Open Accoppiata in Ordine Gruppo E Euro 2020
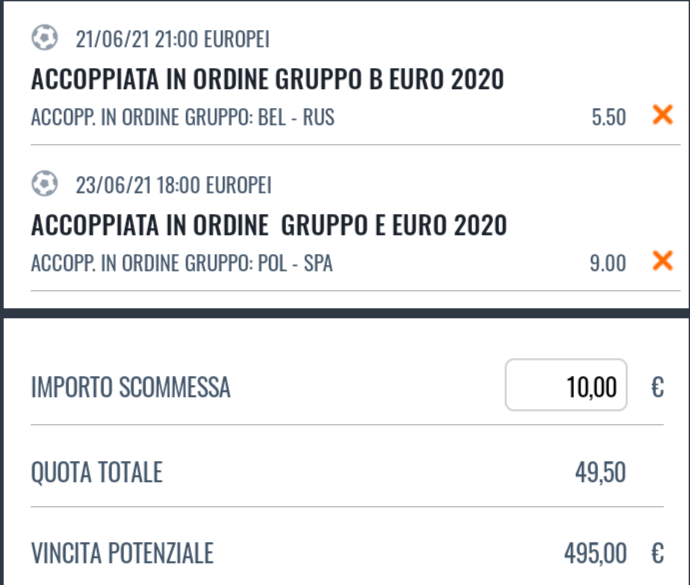This screenshot has height=585, width=690. [269, 225]
